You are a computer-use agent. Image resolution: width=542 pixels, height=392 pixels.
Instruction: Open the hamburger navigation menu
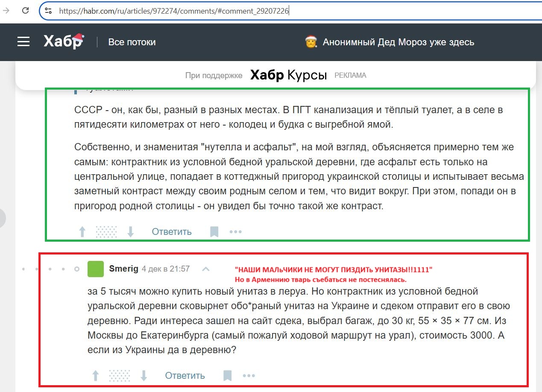(23, 41)
